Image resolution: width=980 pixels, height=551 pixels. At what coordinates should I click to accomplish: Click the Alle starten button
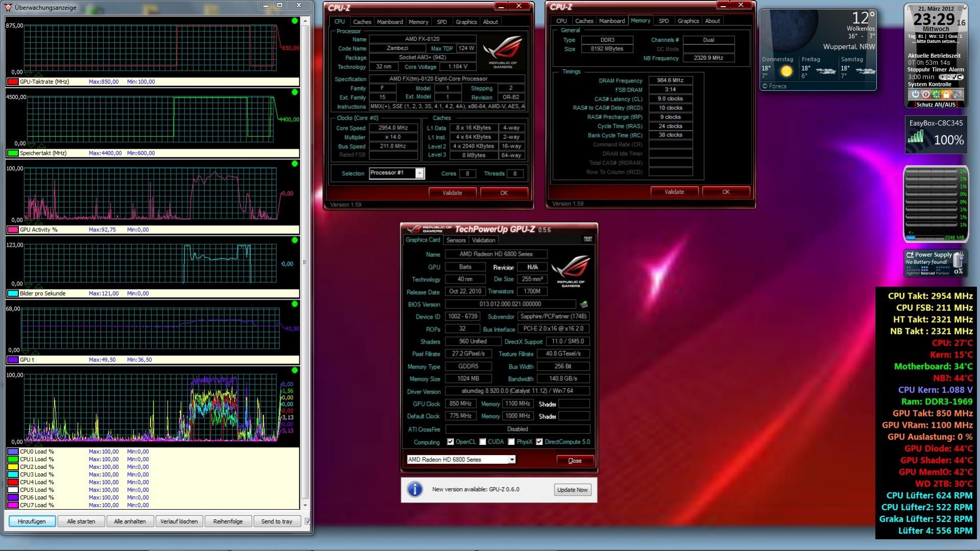[x=81, y=521]
